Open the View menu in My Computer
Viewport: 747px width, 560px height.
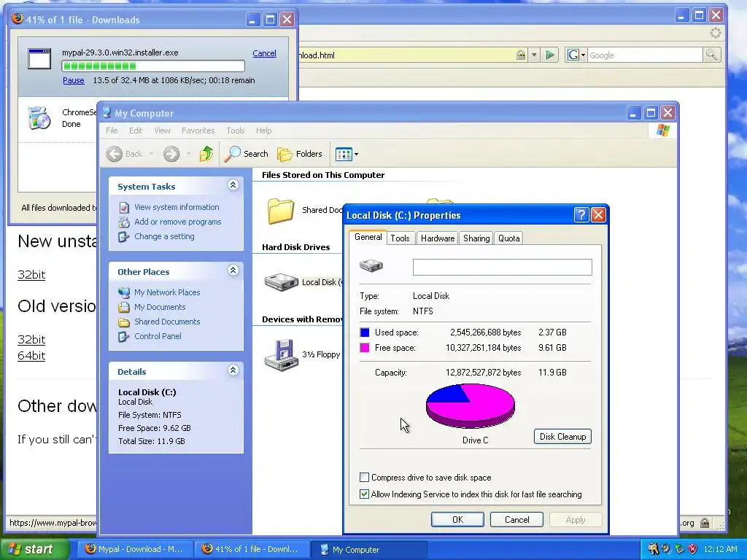click(x=162, y=131)
